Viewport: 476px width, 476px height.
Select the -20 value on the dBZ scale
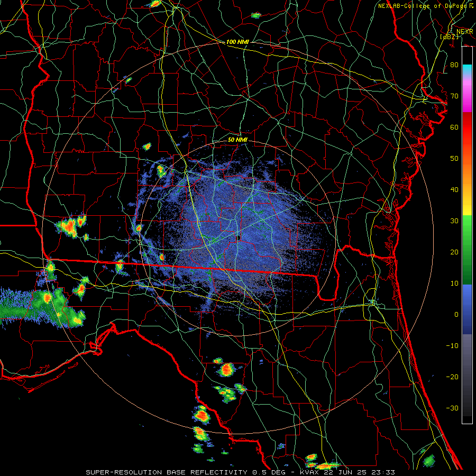452,377
